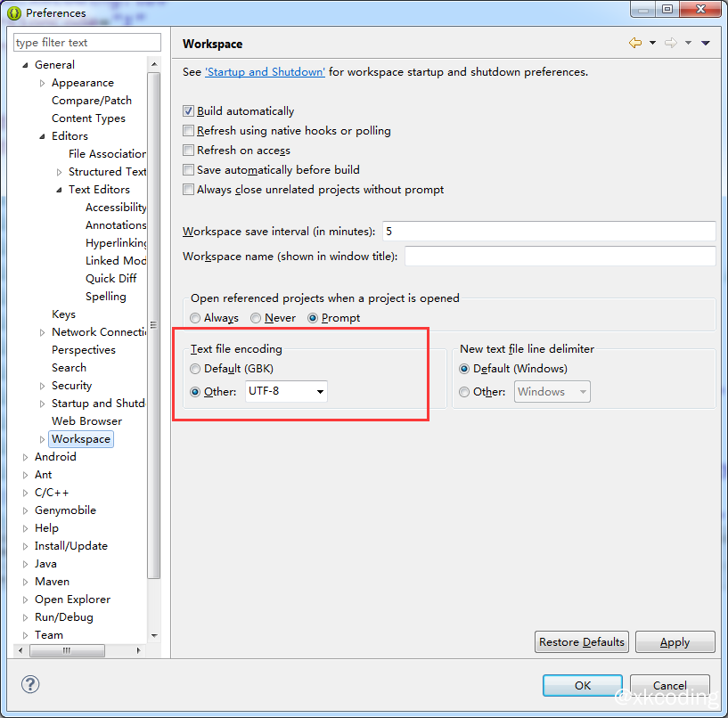The image size is (728, 718).
Task: Expand the Java preferences tree node
Action: pos(25,564)
